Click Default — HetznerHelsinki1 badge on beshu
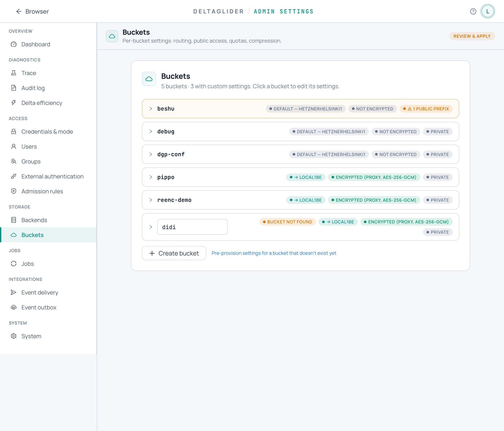The height and width of the screenshot is (431, 504). (x=306, y=109)
